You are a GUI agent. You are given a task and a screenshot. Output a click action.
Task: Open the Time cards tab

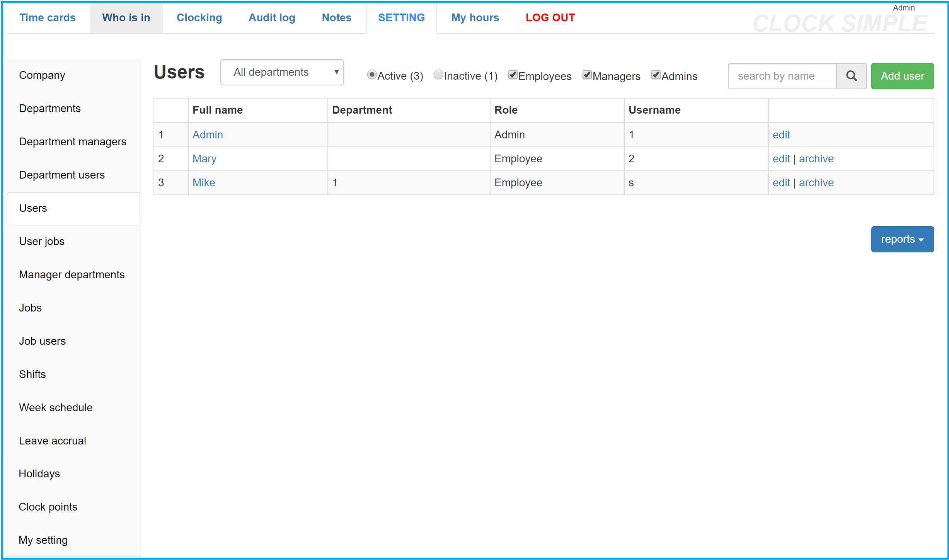48,18
